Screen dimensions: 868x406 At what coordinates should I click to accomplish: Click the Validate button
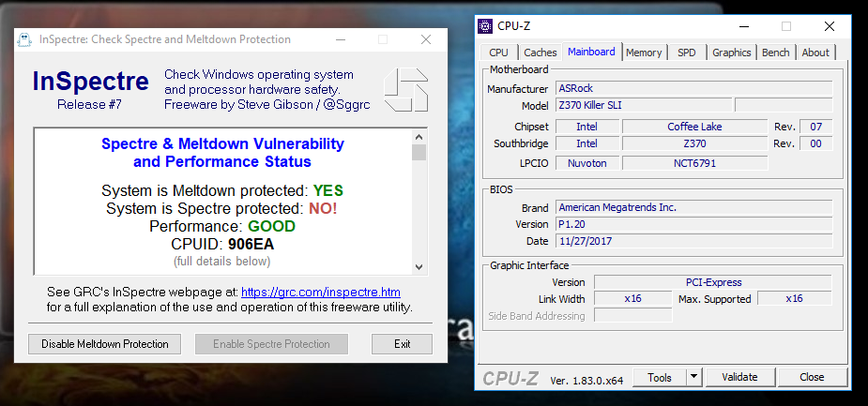click(739, 377)
